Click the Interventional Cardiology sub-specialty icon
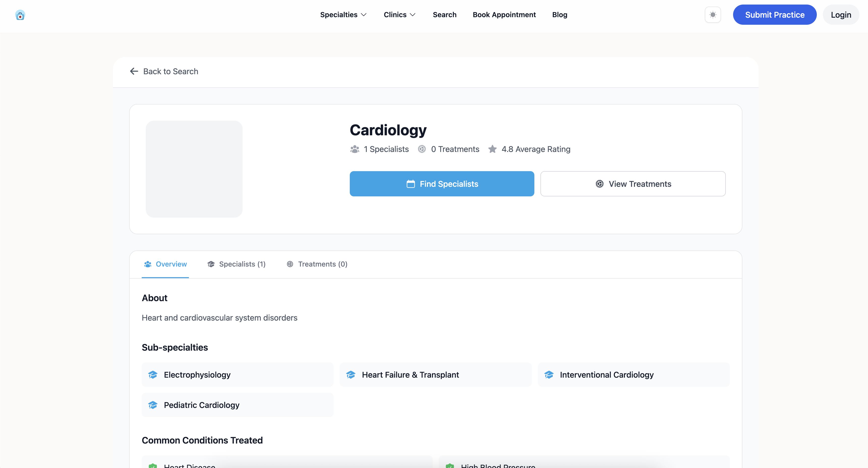The image size is (868, 468). pos(549,375)
